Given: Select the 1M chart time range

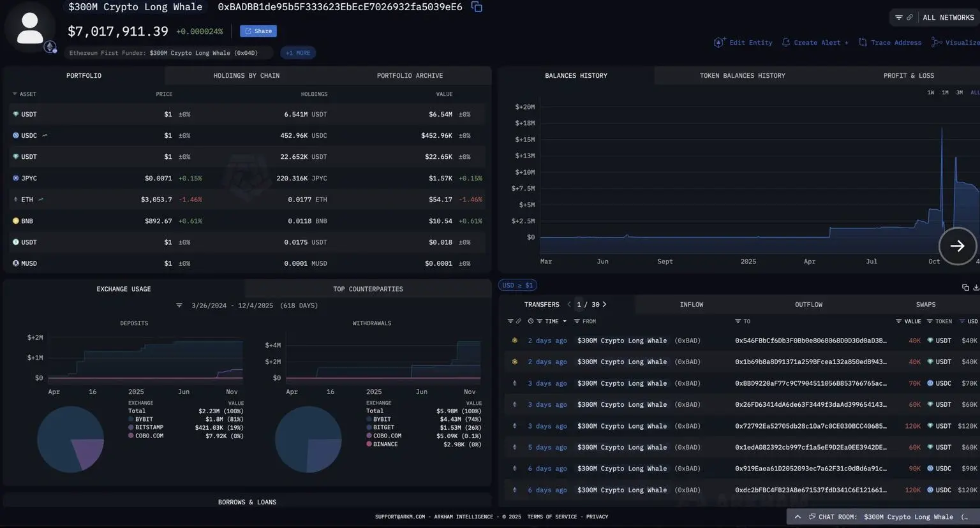Looking at the screenshot, I should 945,93.
